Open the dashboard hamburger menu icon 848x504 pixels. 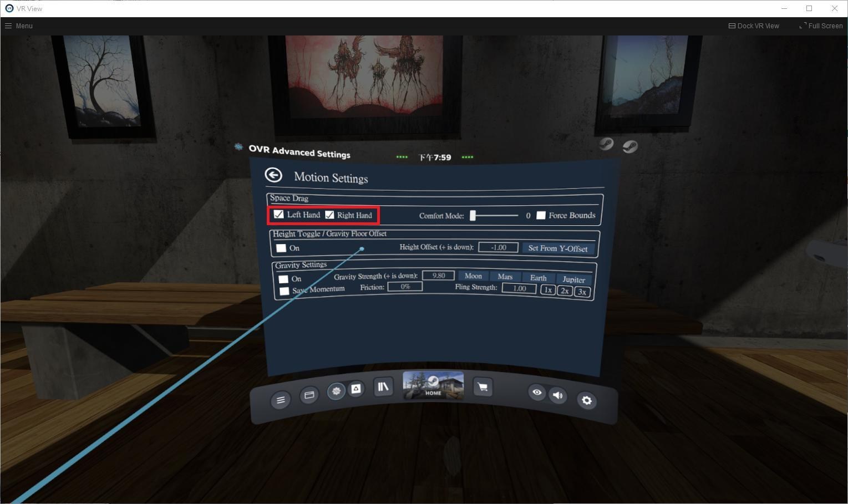coord(280,400)
